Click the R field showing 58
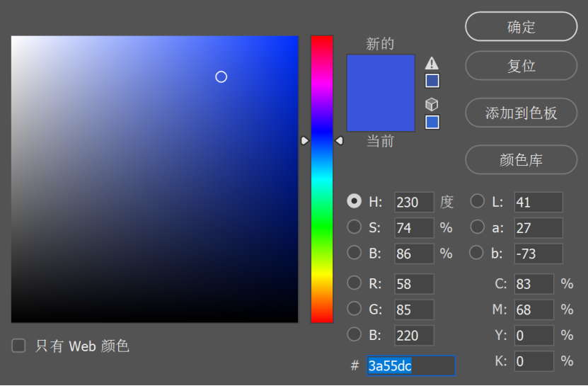The width and height of the screenshot is (588, 386). 414,284
